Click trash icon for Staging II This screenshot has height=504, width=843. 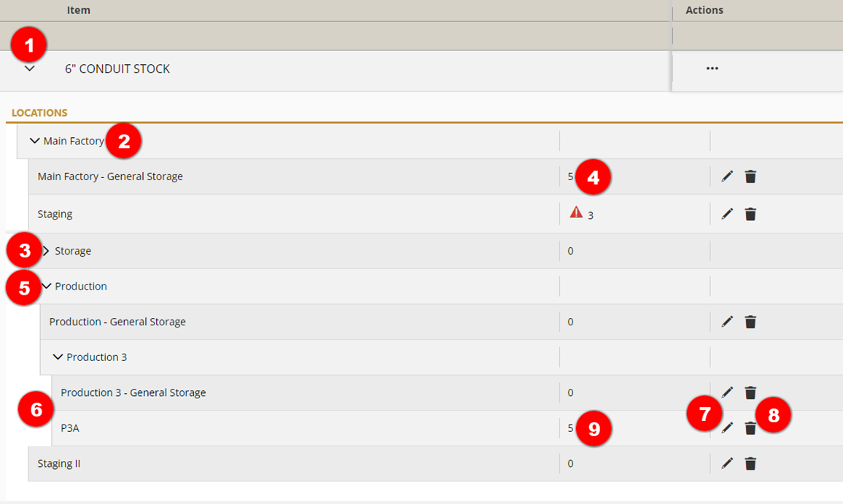tap(750, 463)
